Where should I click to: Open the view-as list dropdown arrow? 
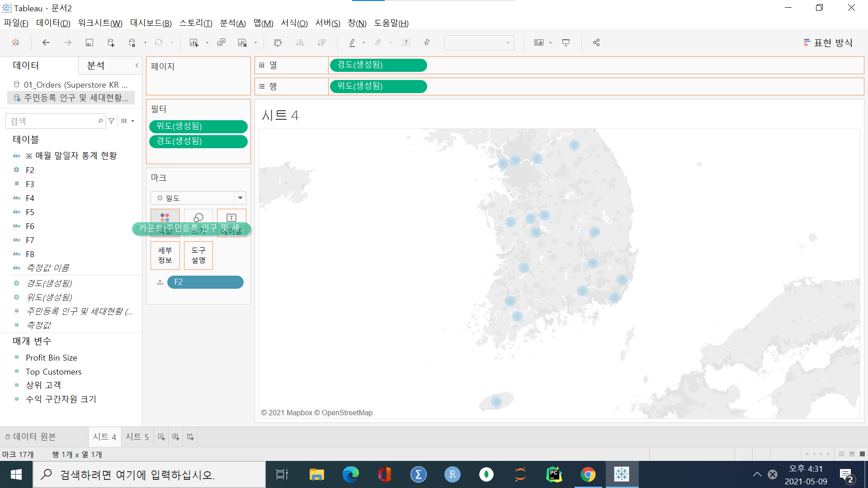tap(132, 121)
